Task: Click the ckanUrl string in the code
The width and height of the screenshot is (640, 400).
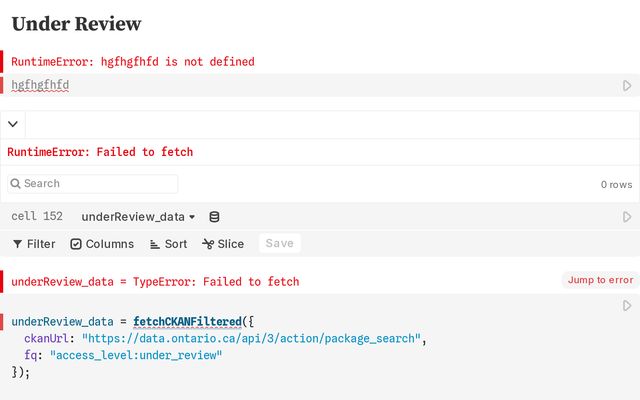Action: pyautogui.click(x=253, y=339)
